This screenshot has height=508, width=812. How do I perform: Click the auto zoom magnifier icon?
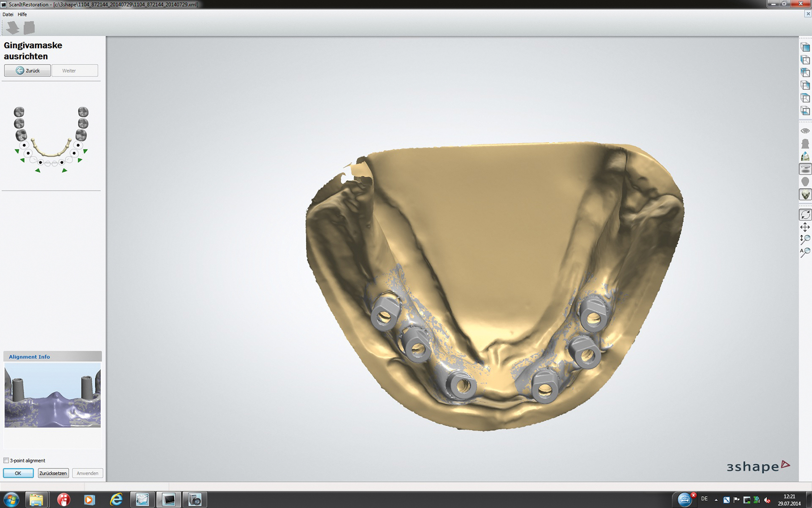805,252
